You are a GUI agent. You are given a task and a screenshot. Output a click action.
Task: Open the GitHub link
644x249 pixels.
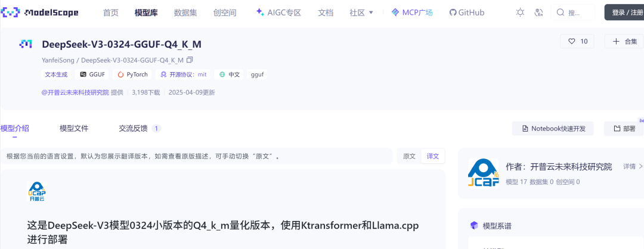(466, 13)
